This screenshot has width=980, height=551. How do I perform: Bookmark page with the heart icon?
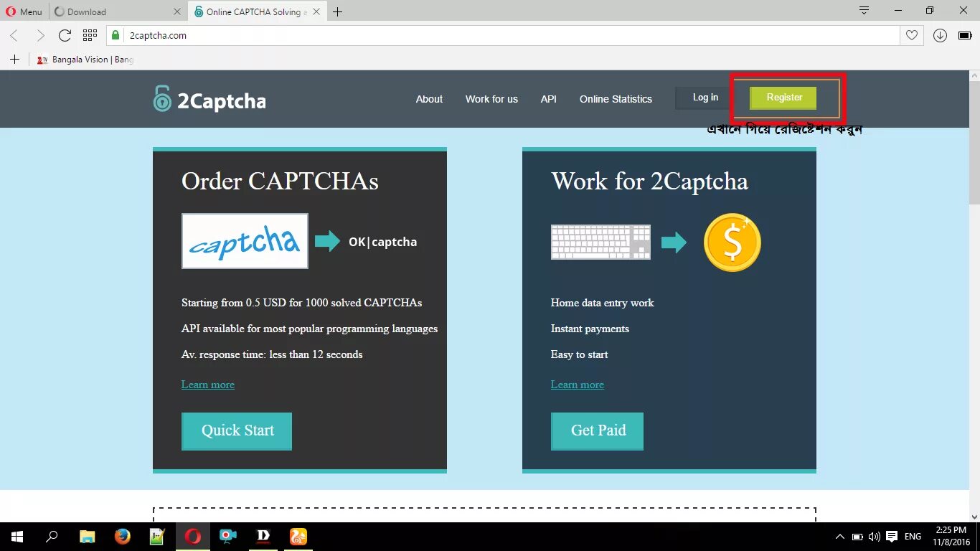[911, 35]
